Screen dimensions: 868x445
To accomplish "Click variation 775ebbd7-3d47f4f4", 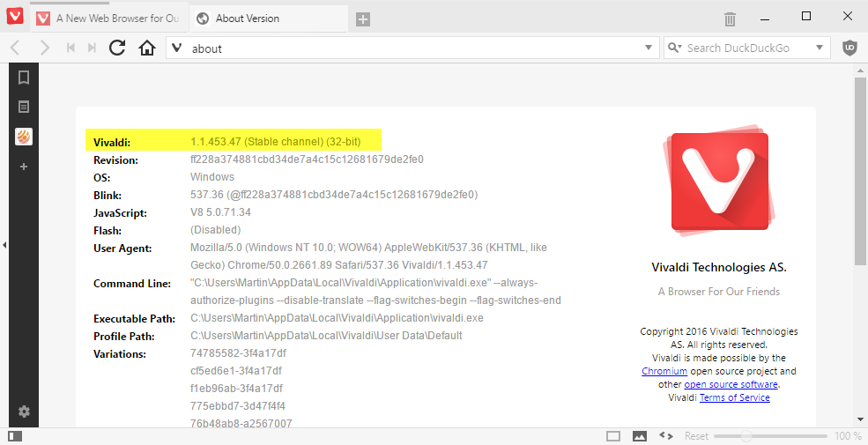I will coord(237,405).
